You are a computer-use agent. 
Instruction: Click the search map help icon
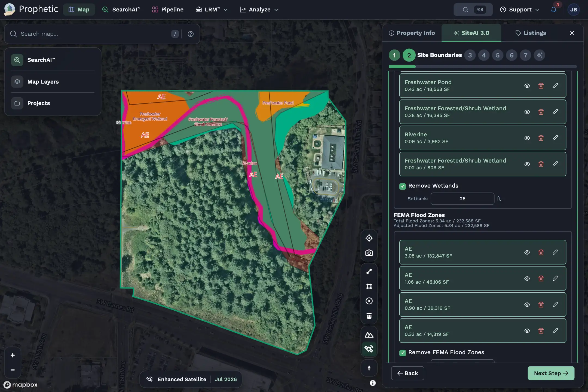191,34
